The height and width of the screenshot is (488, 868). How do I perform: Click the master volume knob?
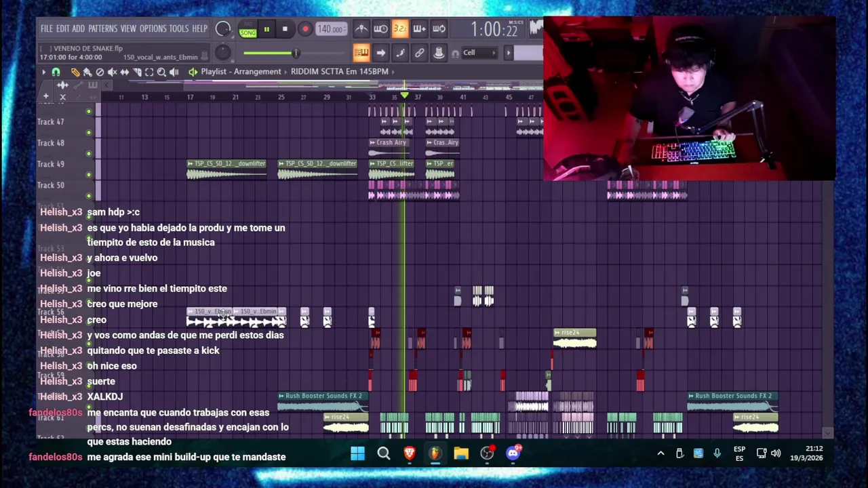[x=222, y=29]
